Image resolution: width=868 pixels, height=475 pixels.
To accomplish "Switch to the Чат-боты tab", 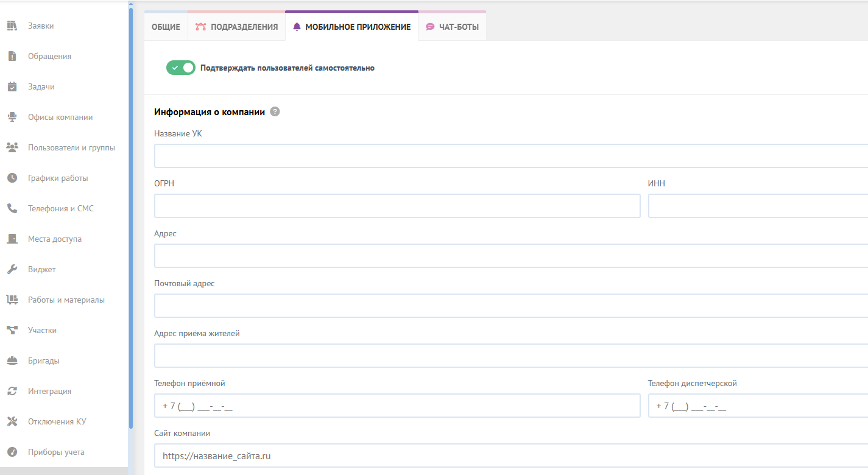I will pyautogui.click(x=452, y=27).
